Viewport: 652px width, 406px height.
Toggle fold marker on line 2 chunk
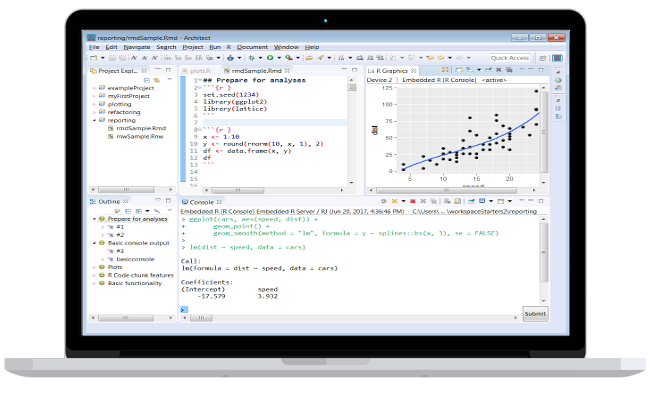coord(200,87)
